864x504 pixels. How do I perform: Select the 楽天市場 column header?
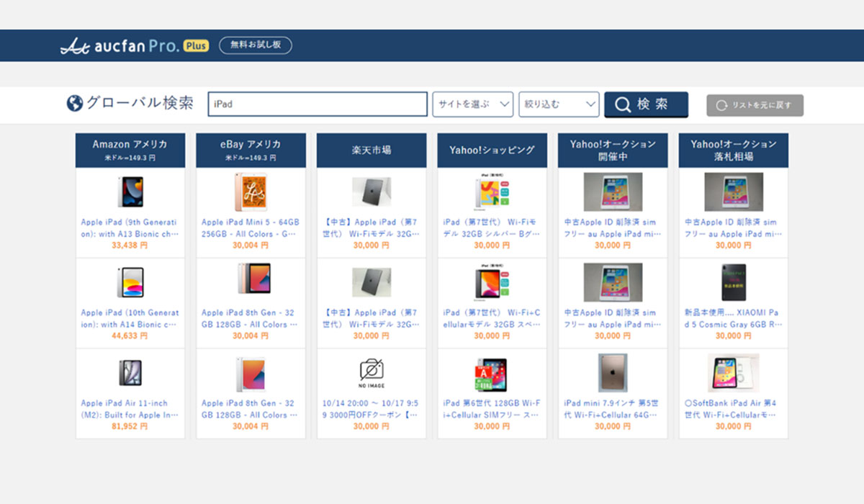coord(372,150)
